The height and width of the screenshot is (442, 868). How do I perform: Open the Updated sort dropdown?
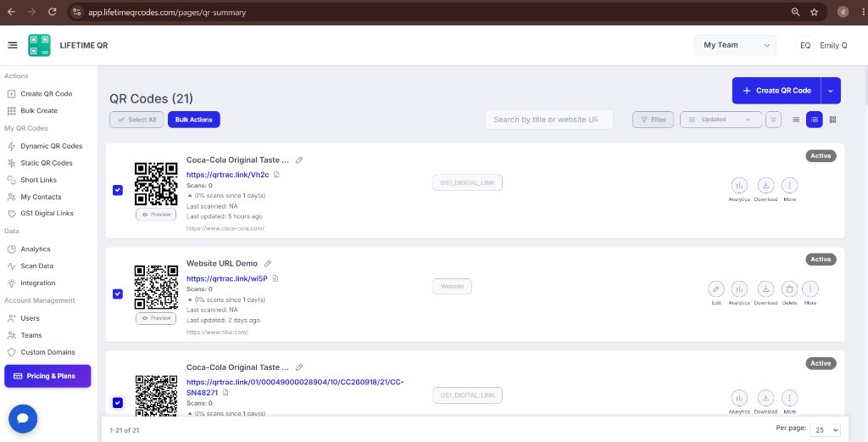pos(721,120)
